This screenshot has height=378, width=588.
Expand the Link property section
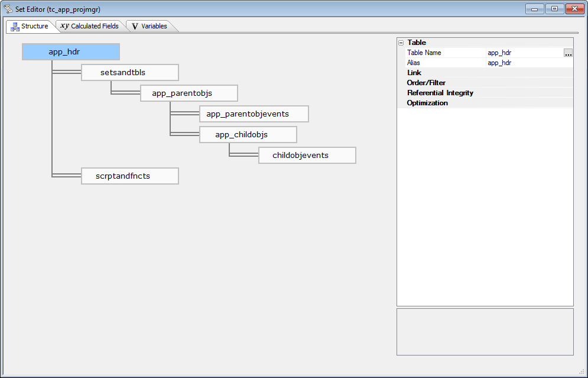click(x=414, y=73)
